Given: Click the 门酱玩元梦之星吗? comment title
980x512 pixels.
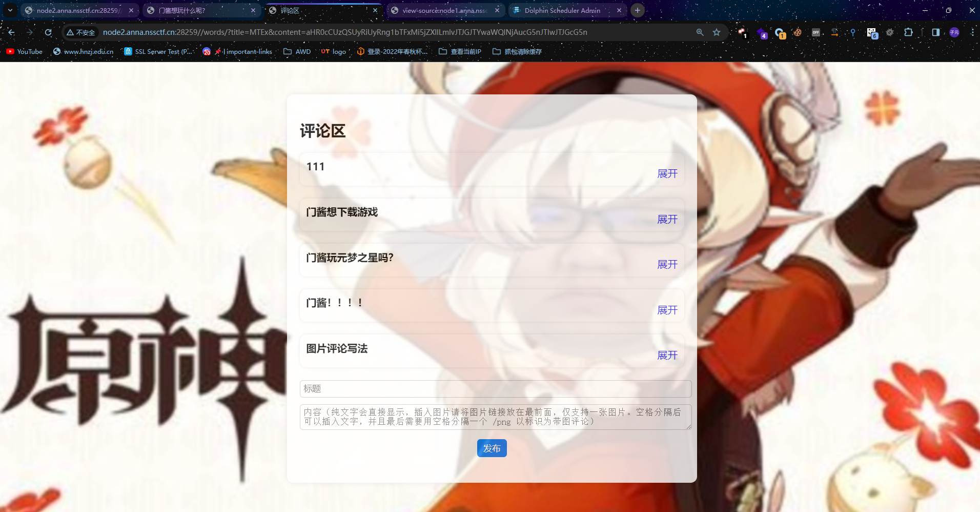Looking at the screenshot, I should click(x=350, y=258).
